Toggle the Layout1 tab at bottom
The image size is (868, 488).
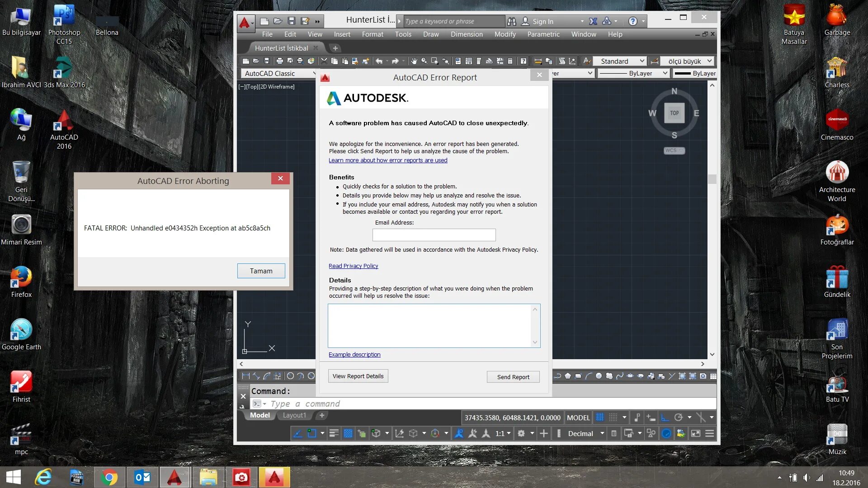(x=294, y=415)
